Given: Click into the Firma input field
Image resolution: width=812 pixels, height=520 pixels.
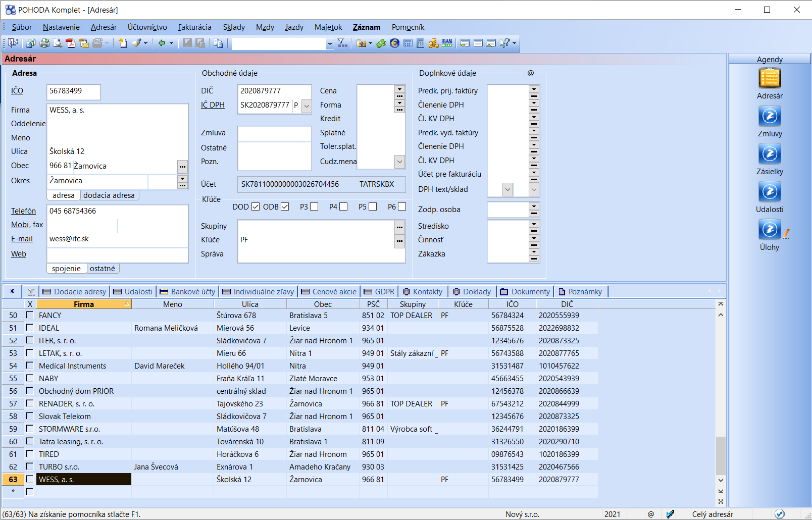Looking at the screenshot, I should click(x=117, y=110).
